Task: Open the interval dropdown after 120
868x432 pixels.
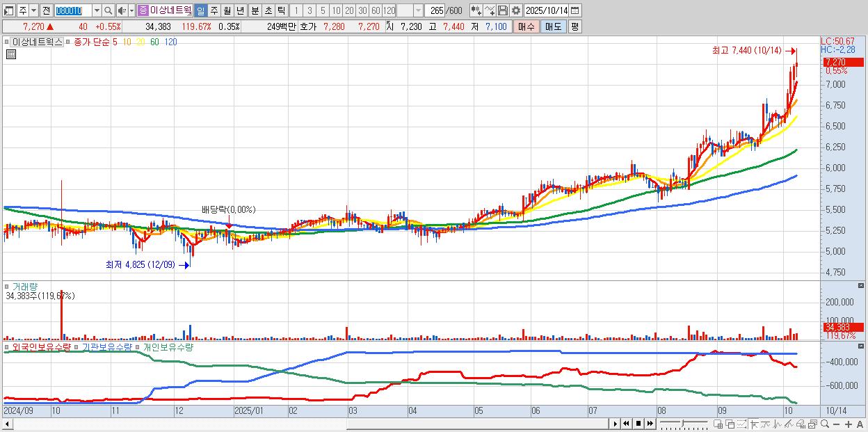Action: click(418, 10)
